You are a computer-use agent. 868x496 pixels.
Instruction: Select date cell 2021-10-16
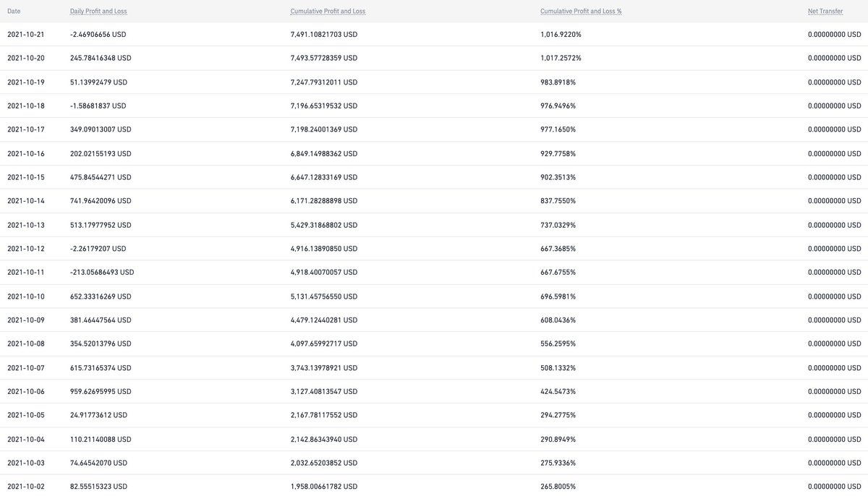click(x=26, y=154)
